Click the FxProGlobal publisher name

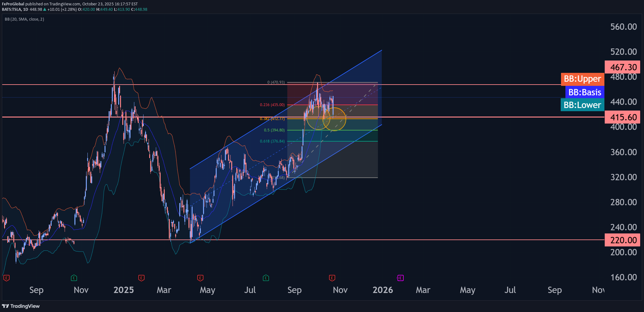[x=13, y=4]
